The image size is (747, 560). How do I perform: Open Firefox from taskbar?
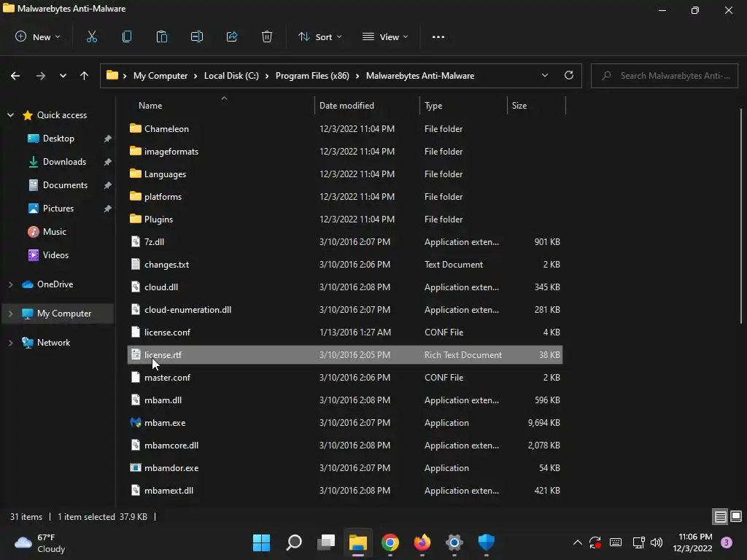[x=422, y=542]
